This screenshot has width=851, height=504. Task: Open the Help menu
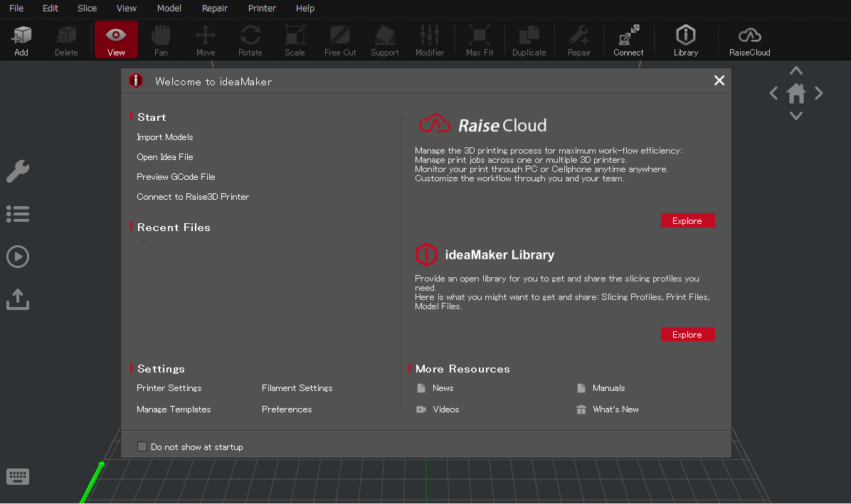305,8
